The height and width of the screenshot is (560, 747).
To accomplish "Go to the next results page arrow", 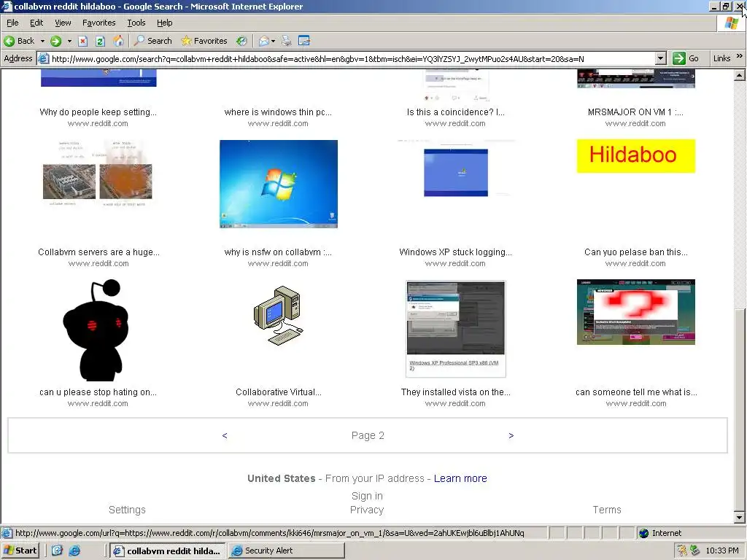I will (x=511, y=436).
